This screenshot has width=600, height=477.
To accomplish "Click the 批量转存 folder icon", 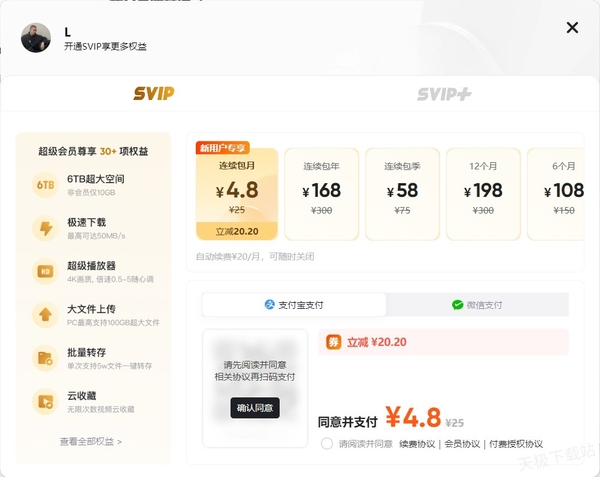I will [46, 358].
